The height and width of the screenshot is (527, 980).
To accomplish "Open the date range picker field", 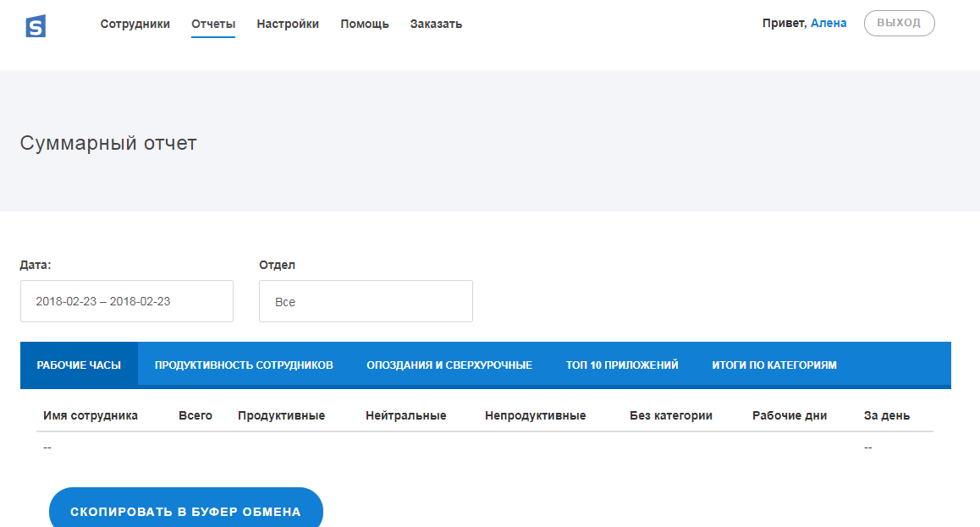I will pos(126,300).
